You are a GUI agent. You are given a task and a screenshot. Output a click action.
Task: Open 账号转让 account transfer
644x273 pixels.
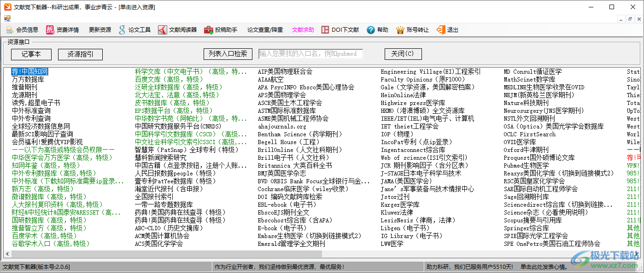[412, 30]
